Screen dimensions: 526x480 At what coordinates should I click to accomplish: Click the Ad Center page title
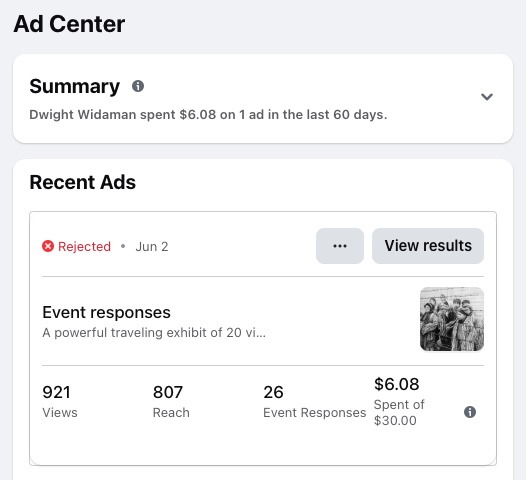point(69,24)
